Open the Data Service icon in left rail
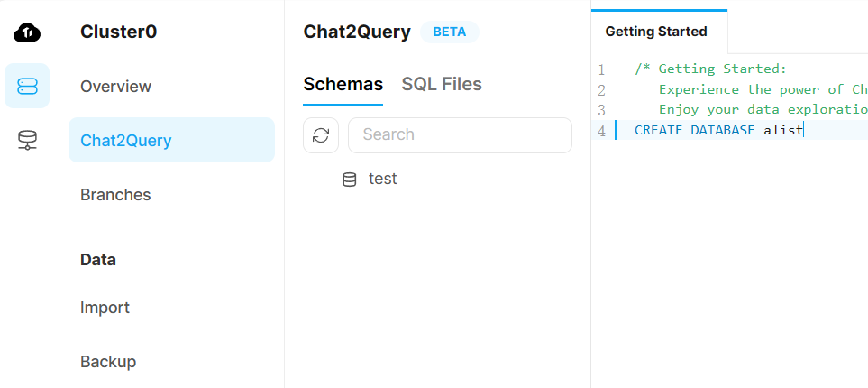The image size is (868, 388). coord(27,140)
